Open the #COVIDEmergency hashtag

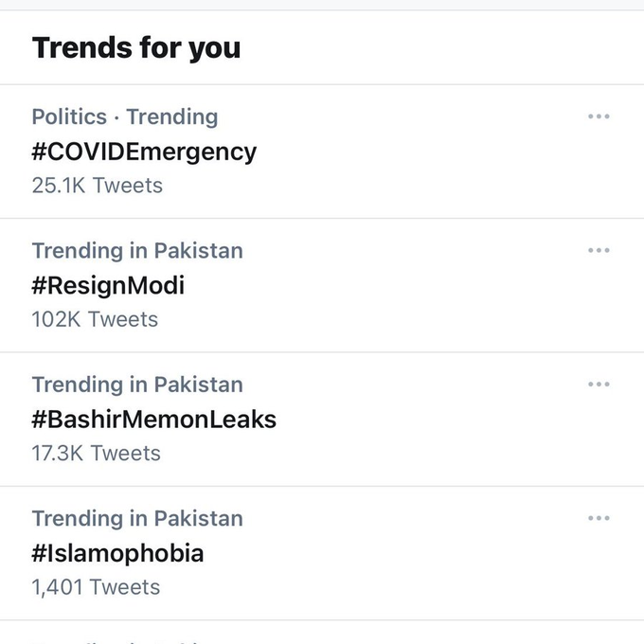pos(144,152)
